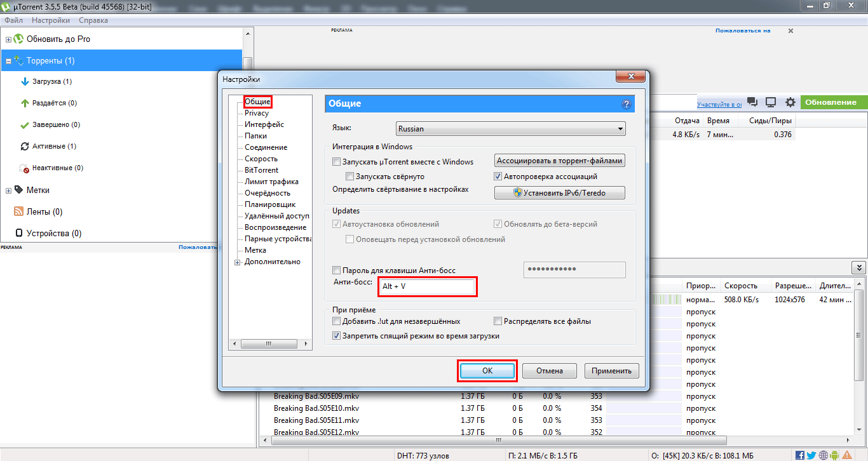
Task: Click the Android robot icon in status bar
Action: pyautogui.click(x=834, y=455)
